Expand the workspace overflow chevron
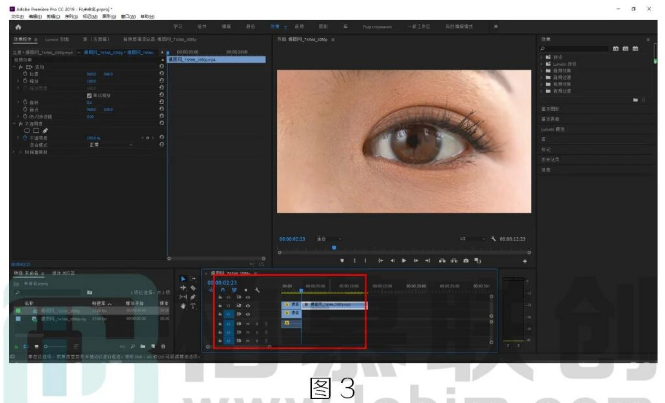The width and height of the screenshot is (665, 403). (x=497, y=25)
